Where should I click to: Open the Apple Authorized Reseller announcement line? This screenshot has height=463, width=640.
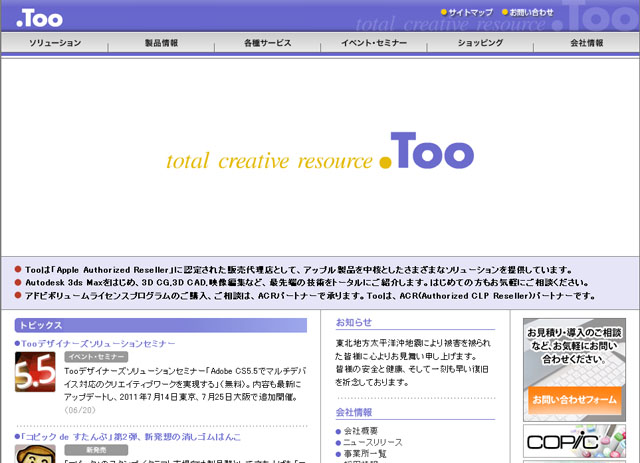point(293,270)
